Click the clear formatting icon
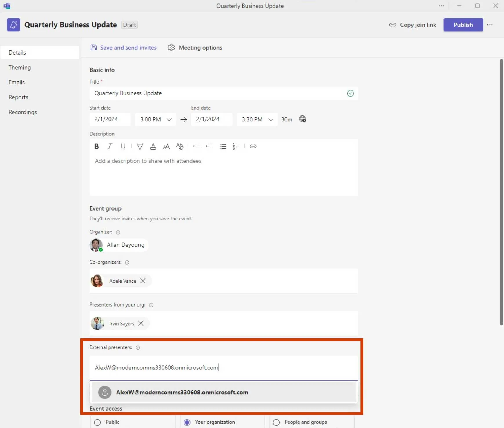 click(x=180, y=146)
